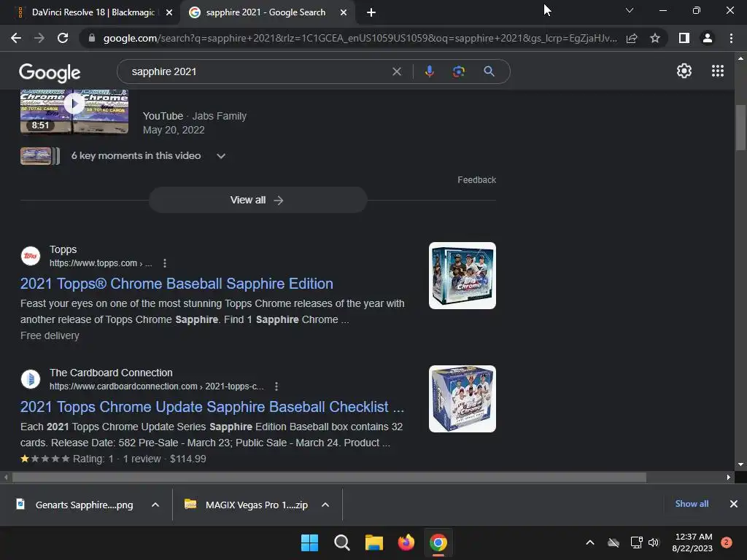Open Chrome profile menu

708,38
